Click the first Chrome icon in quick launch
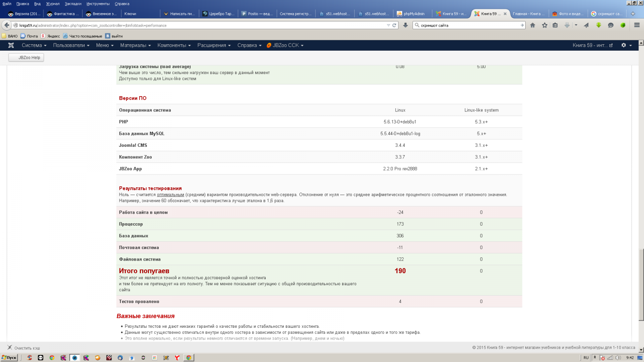This screenshot has height=362, width=644. click(52, 358)
